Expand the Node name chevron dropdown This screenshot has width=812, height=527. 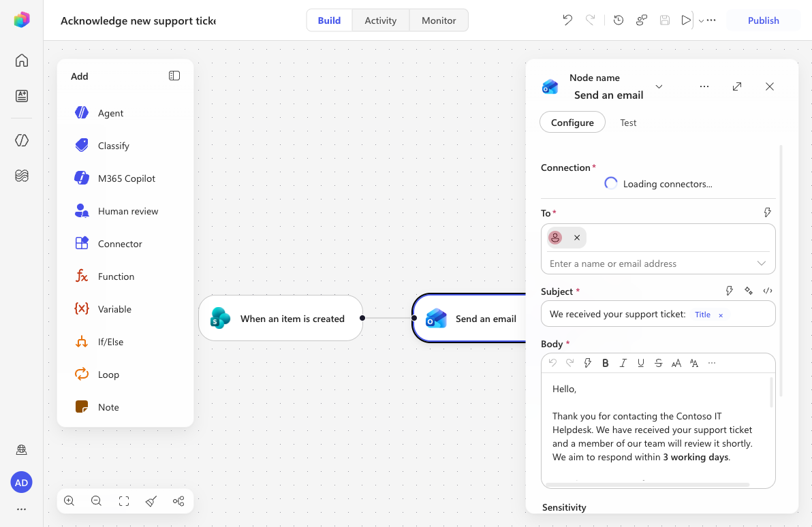click(659, 86)
